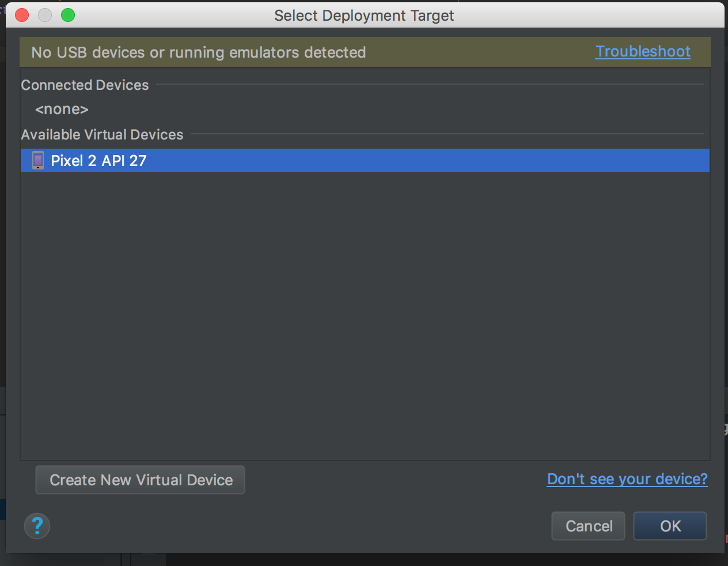
Task: Click the Pixel 2 phone device icon
Action: (x=37, y=160)
